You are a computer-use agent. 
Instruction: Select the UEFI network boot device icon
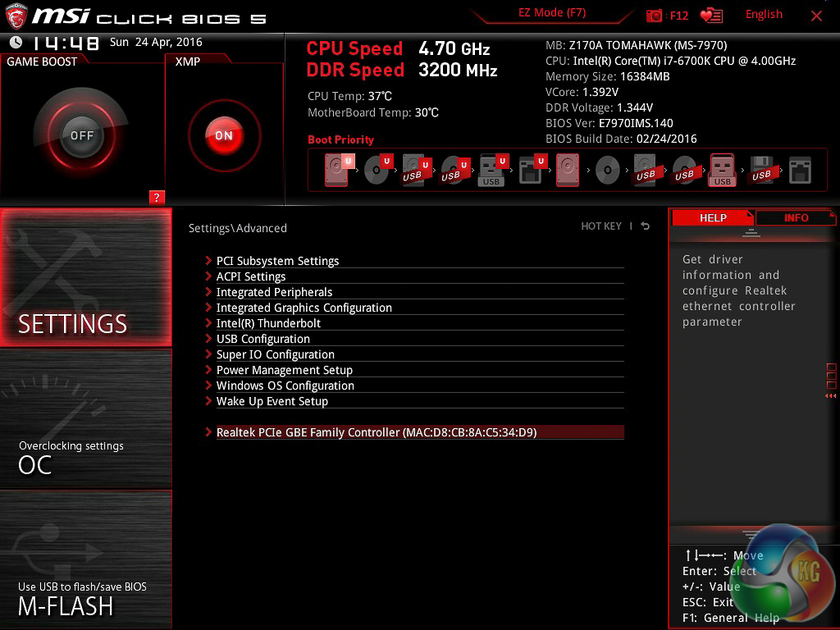[532, 170]
